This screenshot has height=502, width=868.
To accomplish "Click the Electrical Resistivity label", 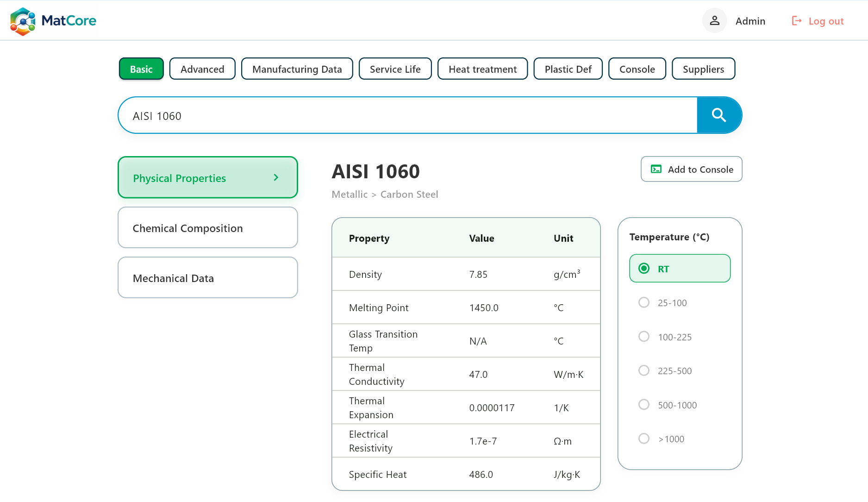I will tap(371, 441).
